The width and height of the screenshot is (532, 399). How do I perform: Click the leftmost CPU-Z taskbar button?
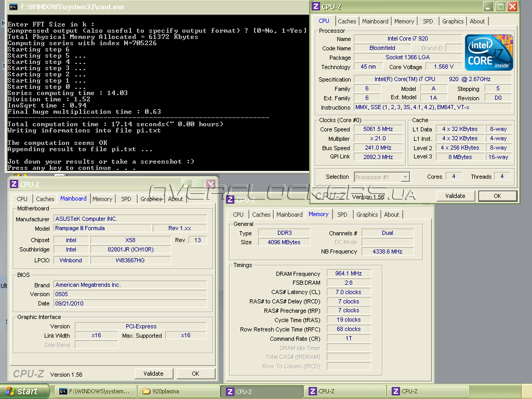pos(262,391)
